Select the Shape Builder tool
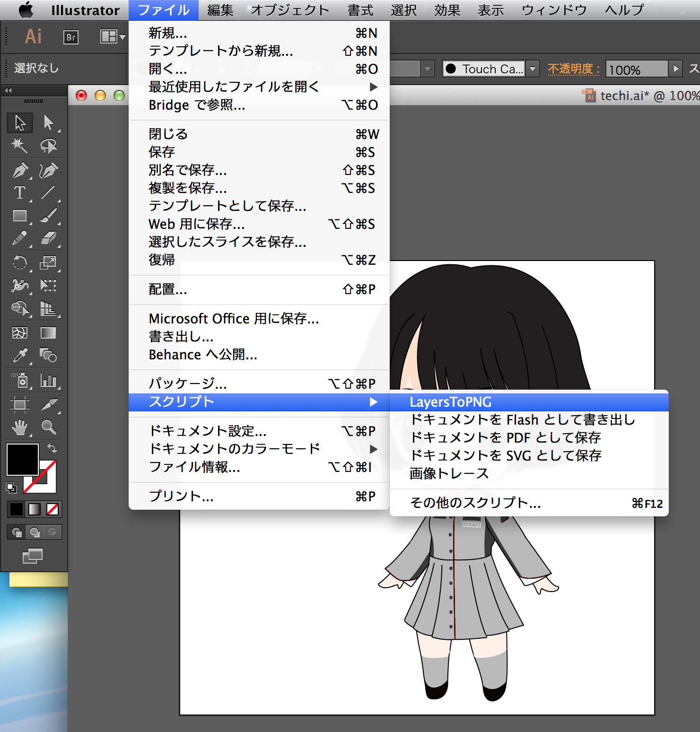The height and width of the screenshot is (732, 700). tap(20, 308)
